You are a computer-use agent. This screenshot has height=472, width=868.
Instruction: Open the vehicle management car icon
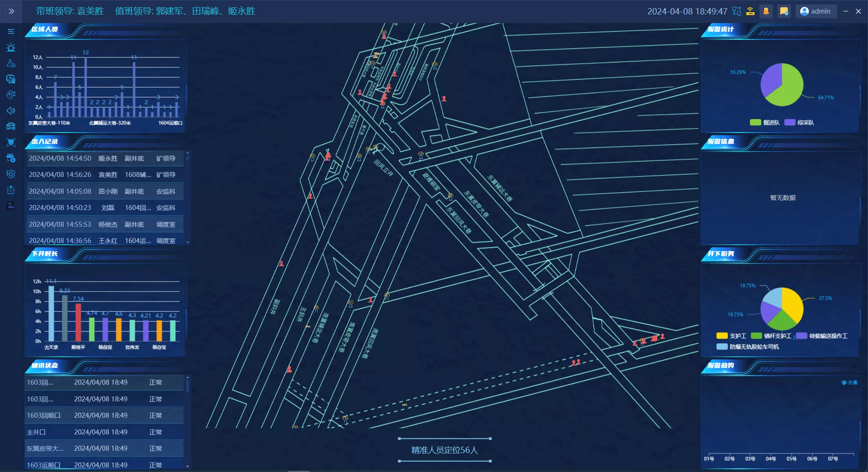click(x=11, y=126)
